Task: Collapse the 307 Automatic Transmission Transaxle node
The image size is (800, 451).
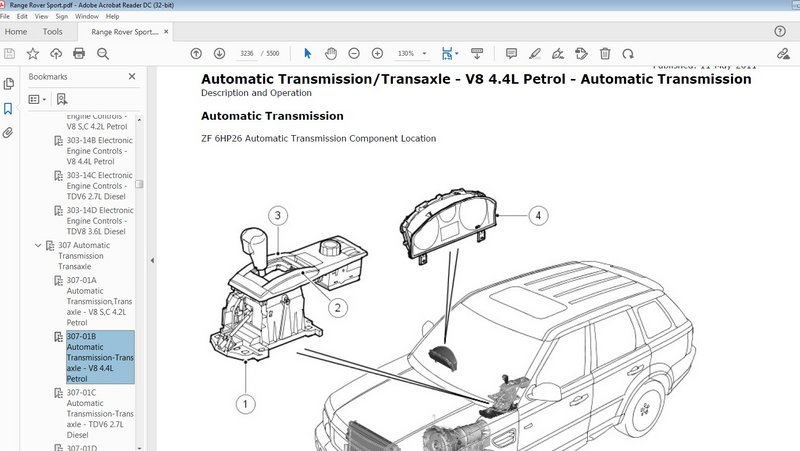Action: tap(38, 245)
